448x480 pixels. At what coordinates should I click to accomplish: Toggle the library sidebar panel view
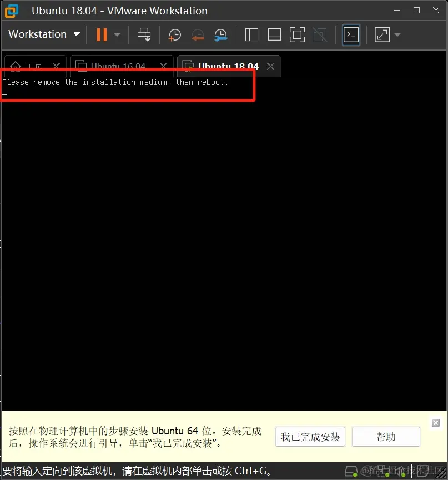[251, 34]
